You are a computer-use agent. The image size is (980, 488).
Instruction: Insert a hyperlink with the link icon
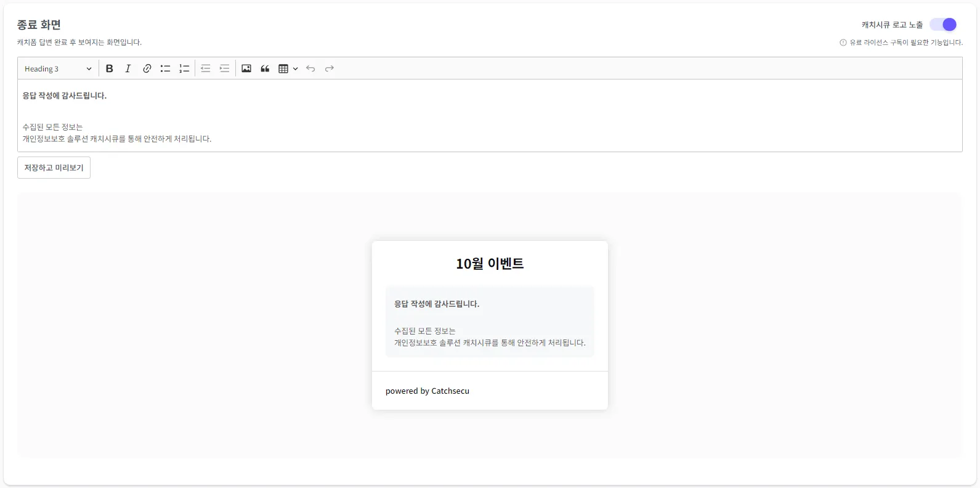click(147, 68)
